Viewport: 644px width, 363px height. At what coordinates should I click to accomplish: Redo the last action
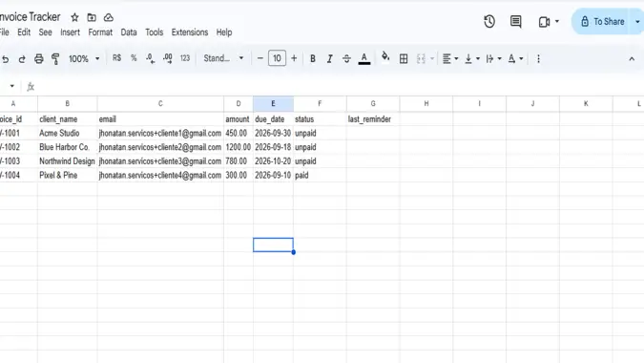click(x=22, y=59)
